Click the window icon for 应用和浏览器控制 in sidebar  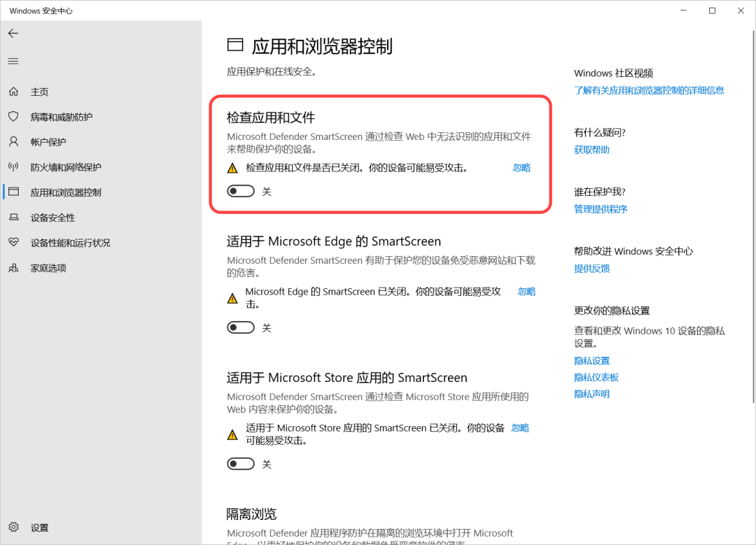pyautogui.click(x=13, y=192)
